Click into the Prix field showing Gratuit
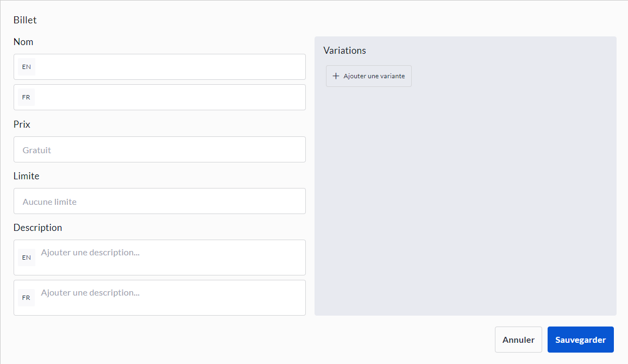This screenshot has height=364, width=628. pyautogui.click(x=159, y=149)
